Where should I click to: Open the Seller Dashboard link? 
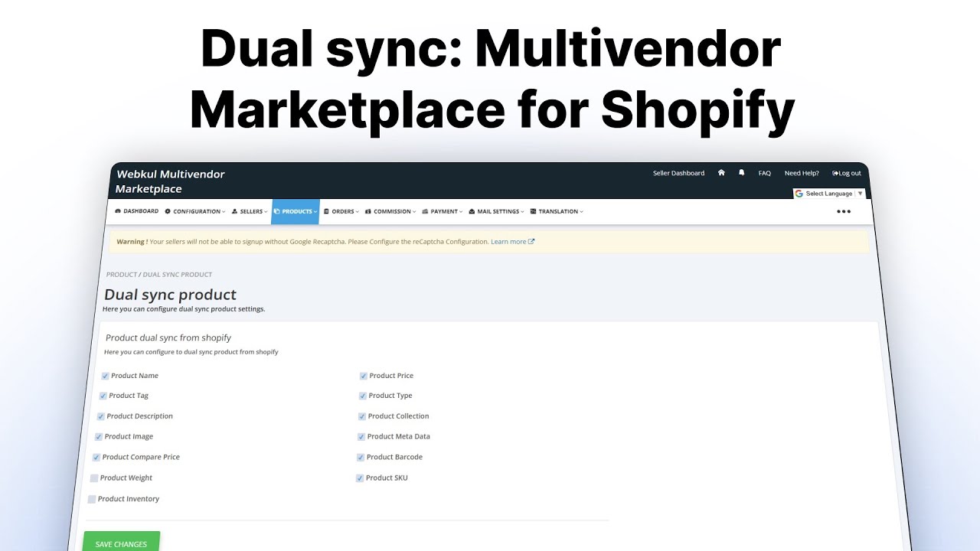(x=678, y=173)
